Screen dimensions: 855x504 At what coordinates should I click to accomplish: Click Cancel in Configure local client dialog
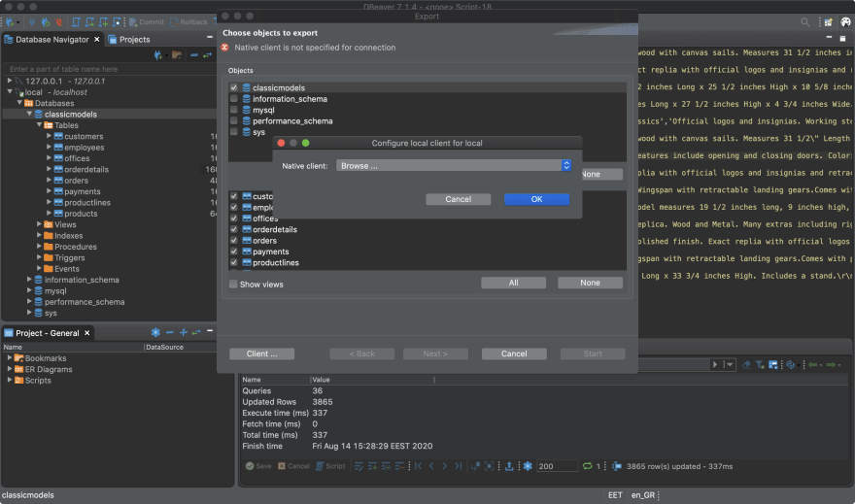tap(458, 199)
